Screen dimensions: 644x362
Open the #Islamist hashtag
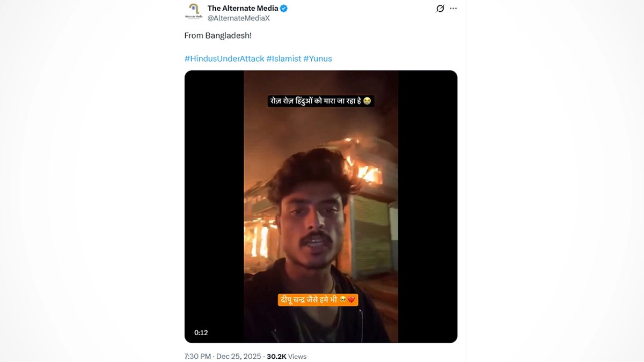(x=283, y=58)
